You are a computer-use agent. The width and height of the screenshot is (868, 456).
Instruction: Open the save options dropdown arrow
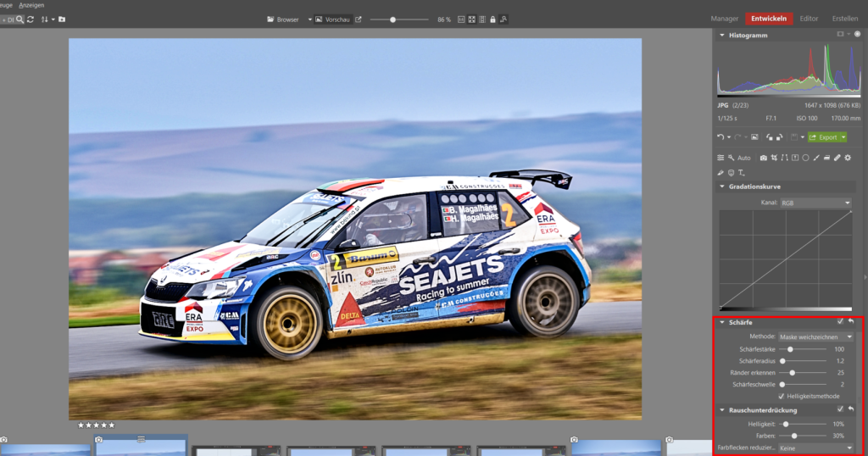pos(802,137)
